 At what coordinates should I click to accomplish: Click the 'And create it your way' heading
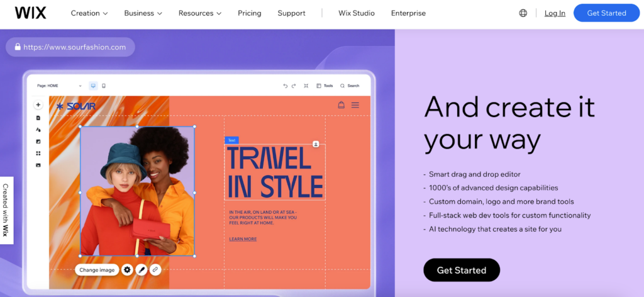click(x=509, y=123)
